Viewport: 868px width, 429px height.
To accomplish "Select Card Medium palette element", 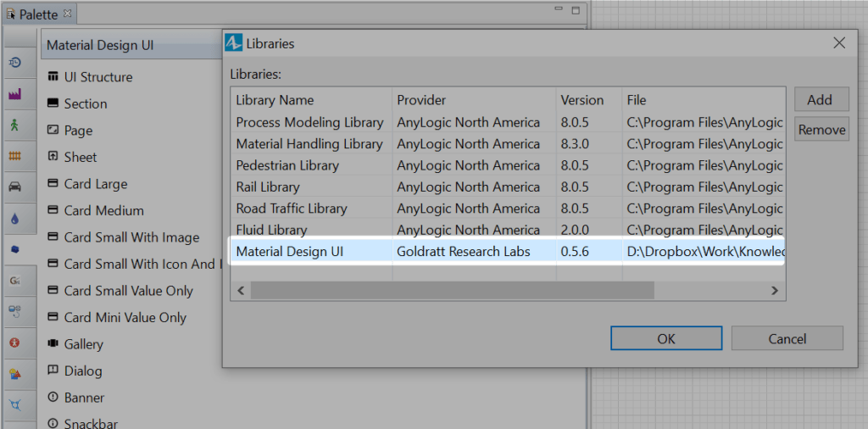I will coord(96,210).
